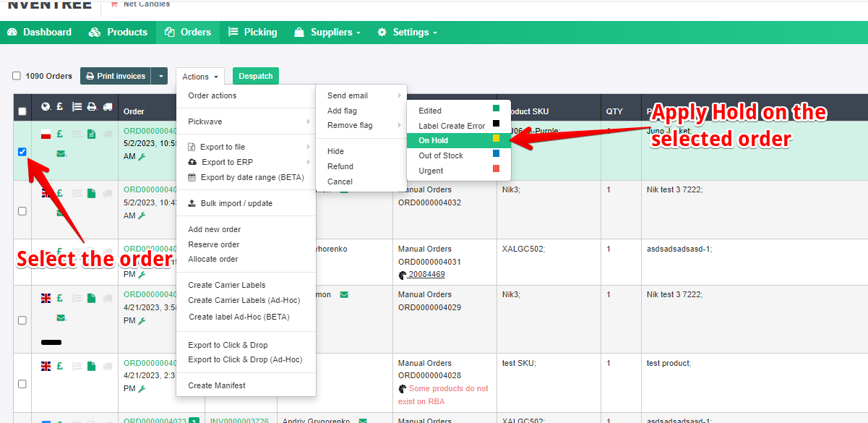
Task: Click the UK flag icon in the ORD0000004028 row
Action: point(46,366)
